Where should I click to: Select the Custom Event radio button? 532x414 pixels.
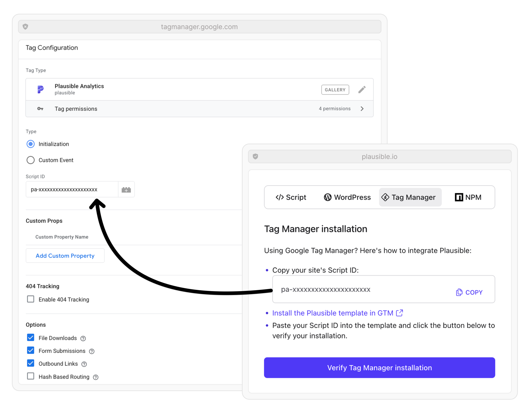coord(31,160)
